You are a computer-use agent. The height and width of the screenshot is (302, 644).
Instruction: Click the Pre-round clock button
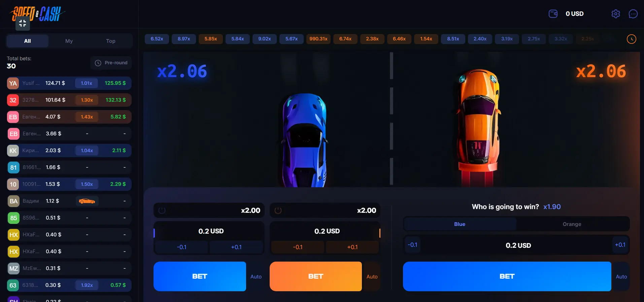[x=111, y=63]
